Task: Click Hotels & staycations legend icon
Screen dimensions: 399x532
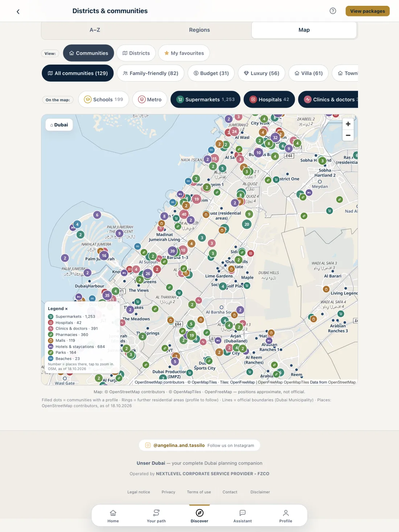Action: pyautogui.click(x=51, y=347)
